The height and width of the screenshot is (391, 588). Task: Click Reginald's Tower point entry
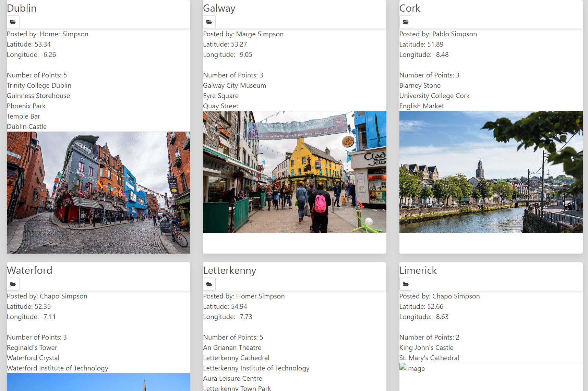click(32, 347)
